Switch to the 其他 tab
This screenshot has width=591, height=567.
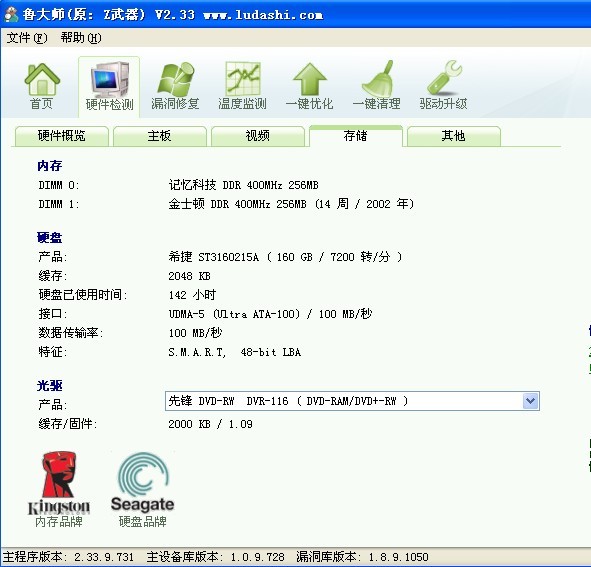[454, 136]
